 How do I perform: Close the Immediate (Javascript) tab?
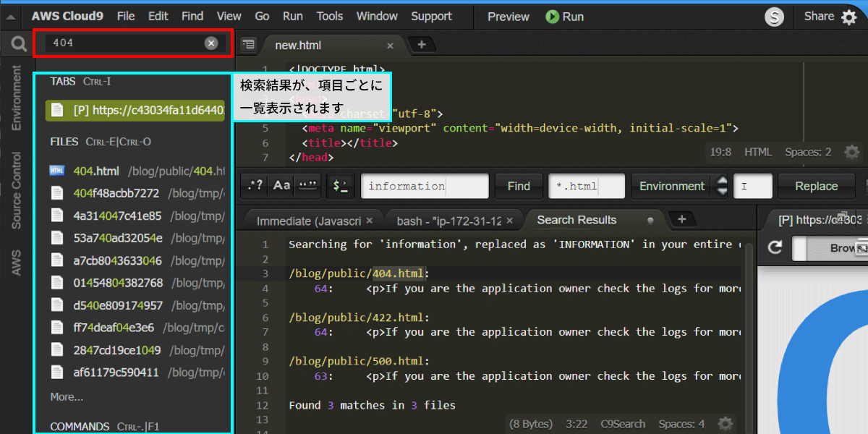point(370,221)
